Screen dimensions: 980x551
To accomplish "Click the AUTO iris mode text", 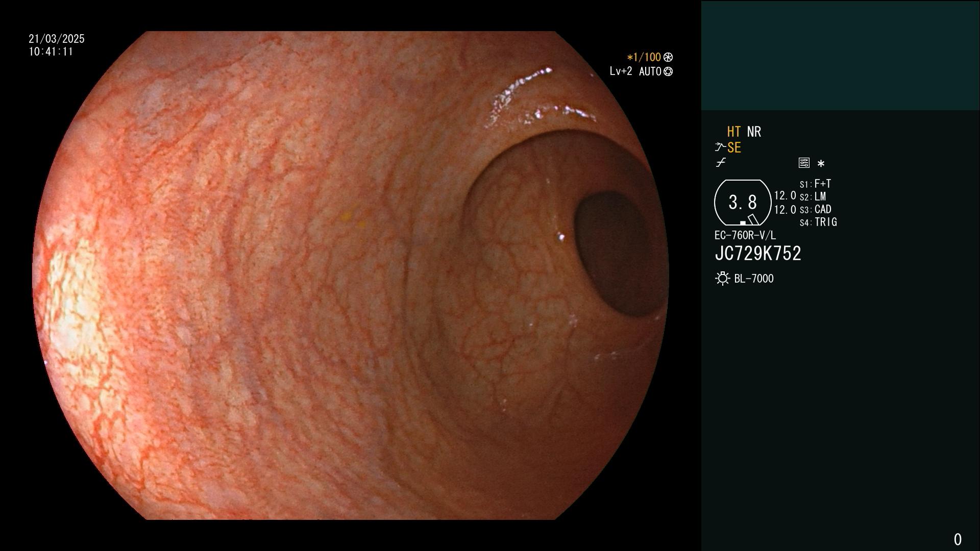I will click(650, 71).
